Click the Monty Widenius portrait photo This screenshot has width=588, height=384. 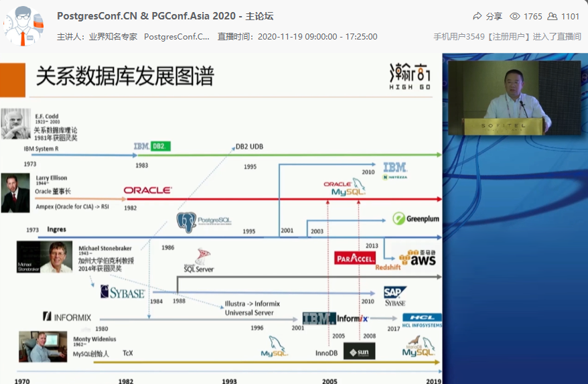pyautogui.click(x=43, y=346)
